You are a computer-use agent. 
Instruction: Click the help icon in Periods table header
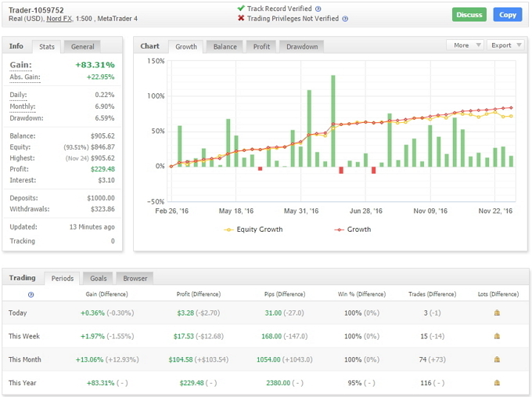pos(31,294)
